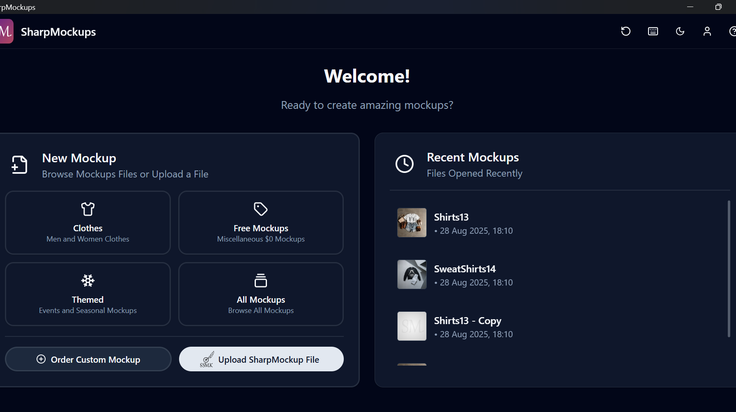The width and height of the screenshot is (736, 412).
Task: Toggle dark mode moon icon
Action: (680, 31)
